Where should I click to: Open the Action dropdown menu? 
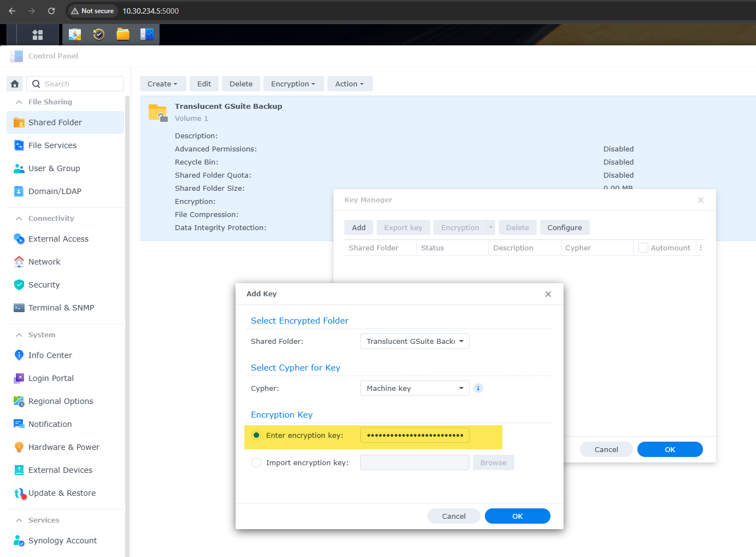[350, 84]
